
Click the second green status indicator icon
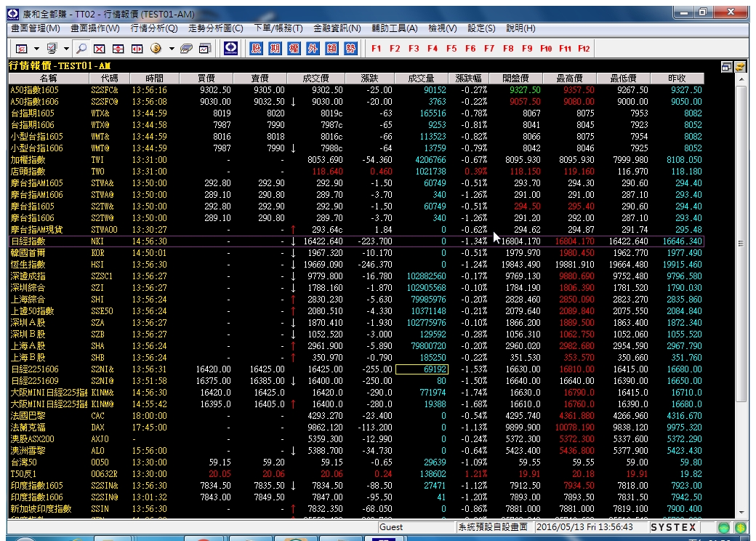point(740,527)
